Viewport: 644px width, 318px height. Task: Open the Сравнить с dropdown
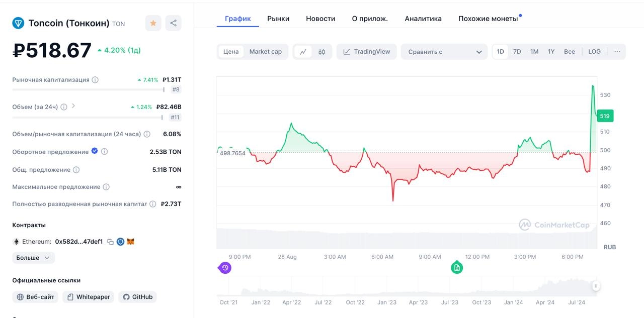click(x=444, y=52)
